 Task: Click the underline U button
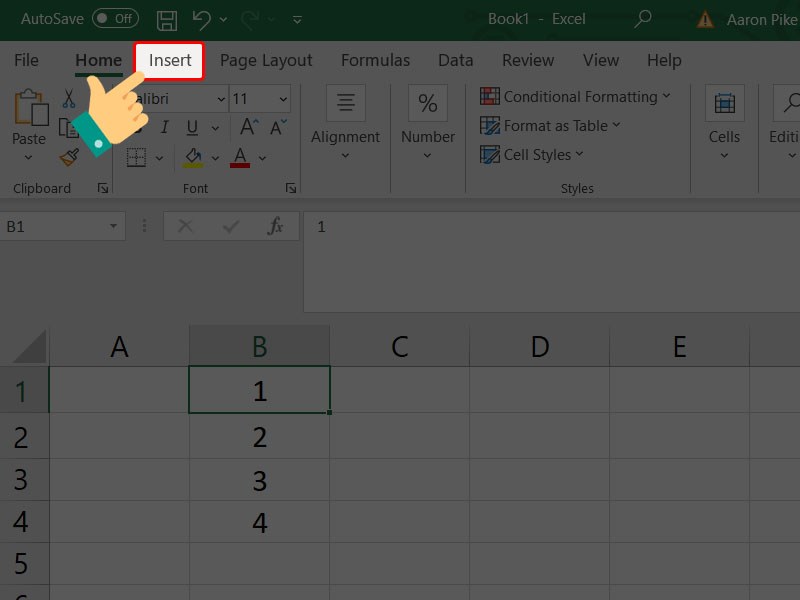(x=191, y=127)
